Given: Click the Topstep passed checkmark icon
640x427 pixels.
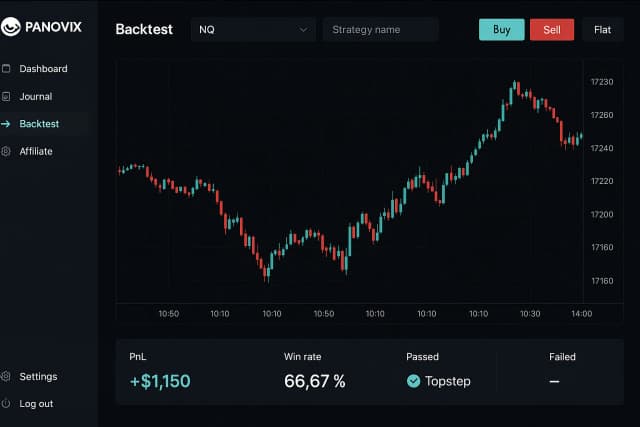Looking at the screenshot, I should click(x=413, y=381).
